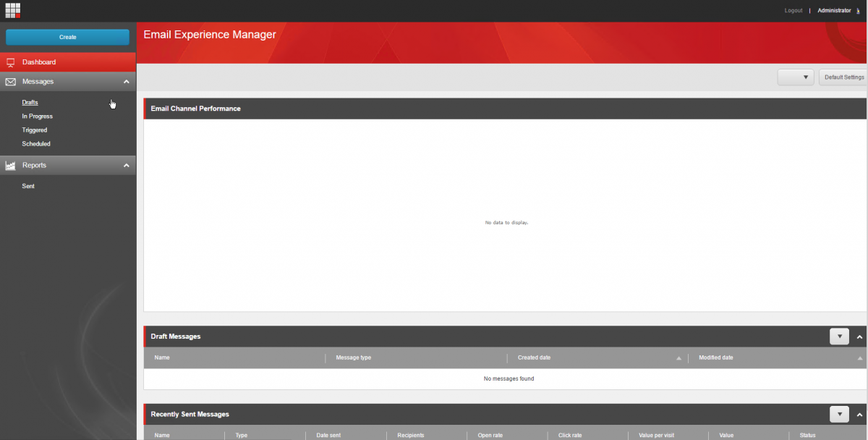Collapse the Draft Messages panel
The height and width of the screenshot is (440, 868).
[859, 337]
